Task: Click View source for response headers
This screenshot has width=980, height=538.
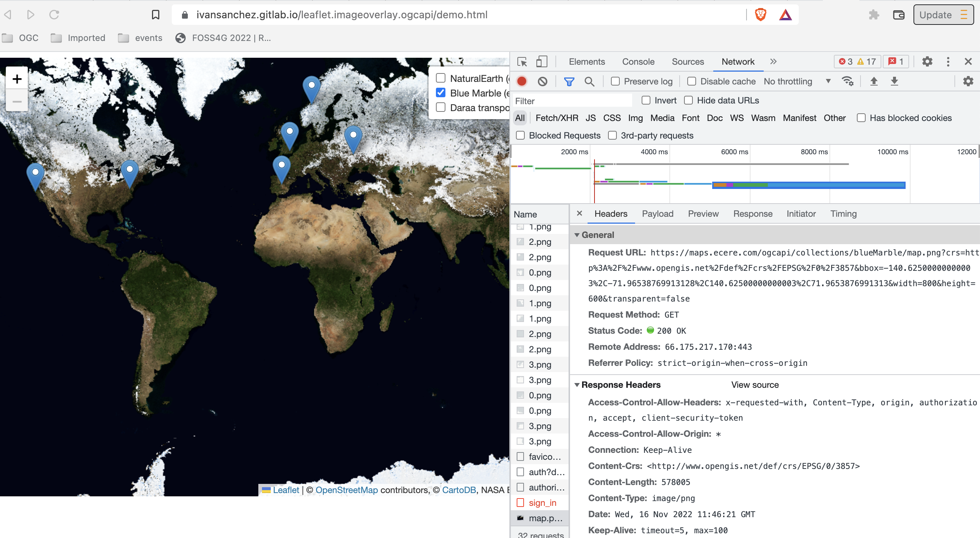Action: pos(755,384)
